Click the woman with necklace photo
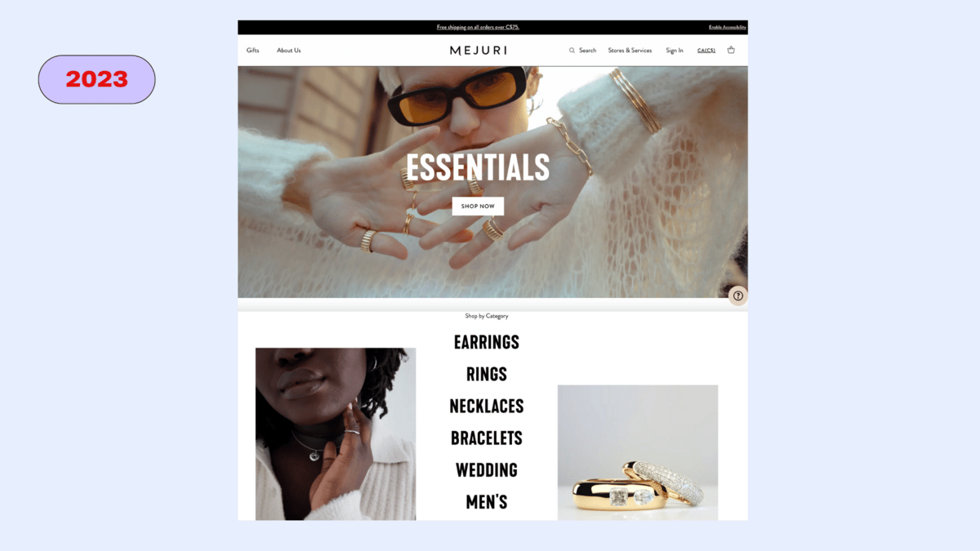Screen dimensions: 980x551 [336, 433]
